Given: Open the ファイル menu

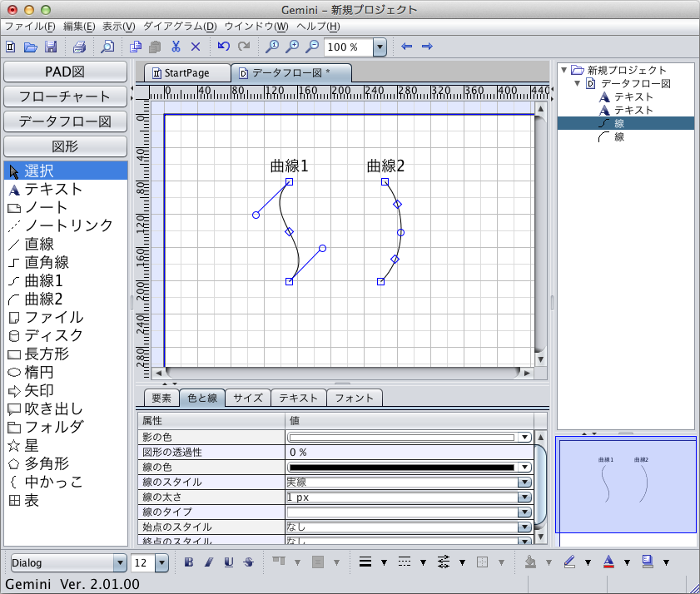Looking at the screenshot, I should click(30, 27).
